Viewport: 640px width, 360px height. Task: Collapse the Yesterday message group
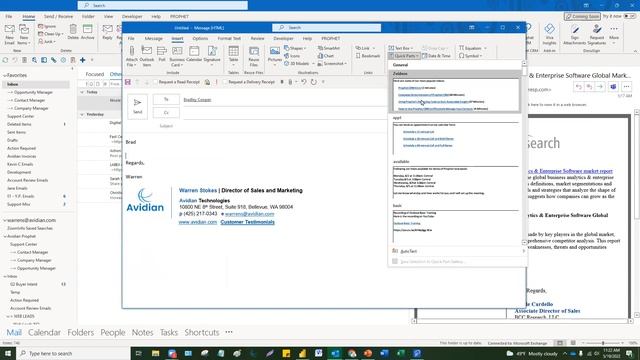(82, 115)
